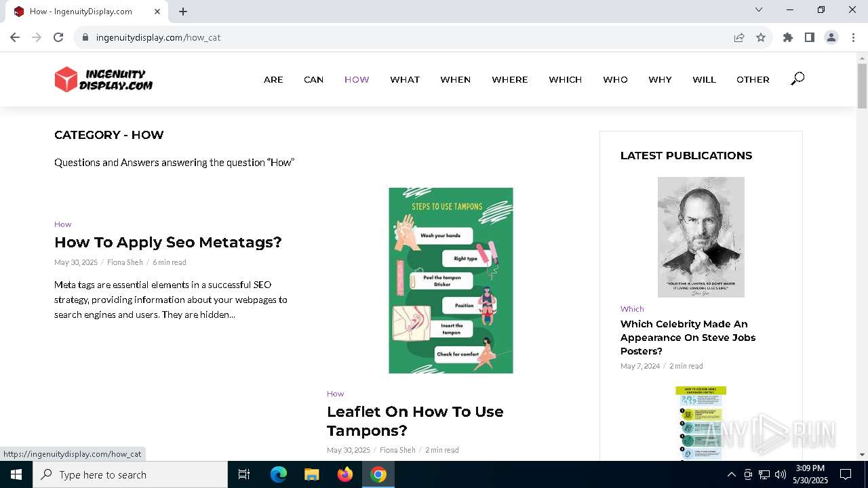Open the Steps To Use Tampons image
Screen dimensions: 868x488
(451, 281)
